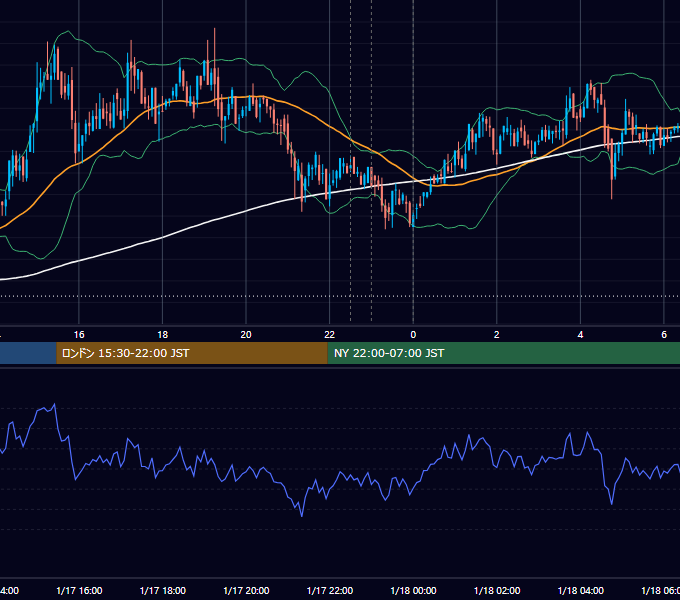Screen dimensions: 680x600
Task: Click hour label 20 on upper axis
Action: pyautogui.click(x=246, y=334)
